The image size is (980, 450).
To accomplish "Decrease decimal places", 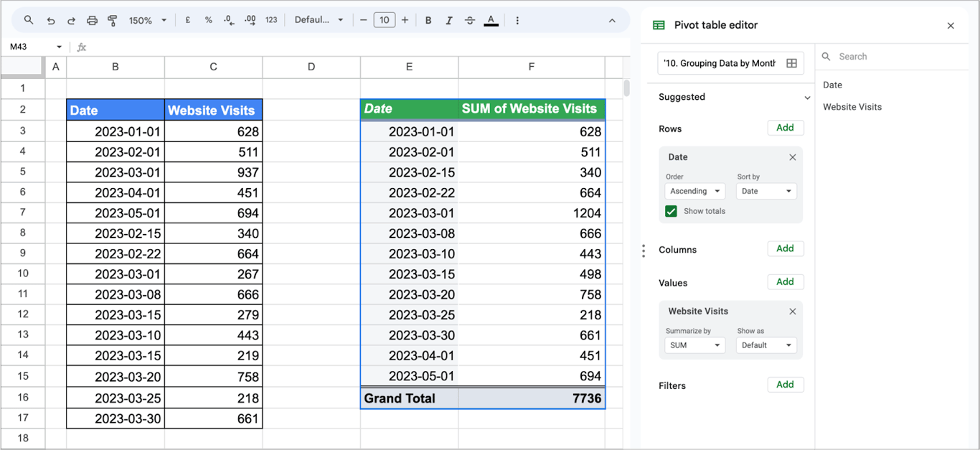I will pos(229,20).
